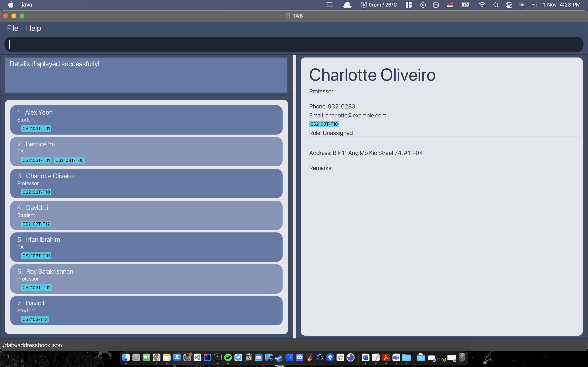The height and width of the screenshot is (367, 588).
Task: Select Alex Yeoh contact card
Action: pos(146,120)
